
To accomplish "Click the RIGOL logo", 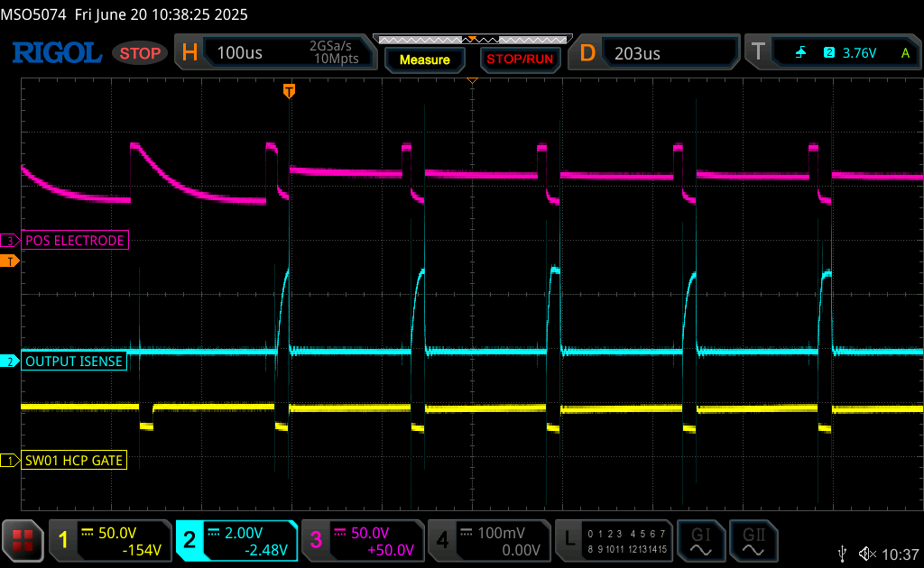I will pyautogui.click(x=57, y=53).
